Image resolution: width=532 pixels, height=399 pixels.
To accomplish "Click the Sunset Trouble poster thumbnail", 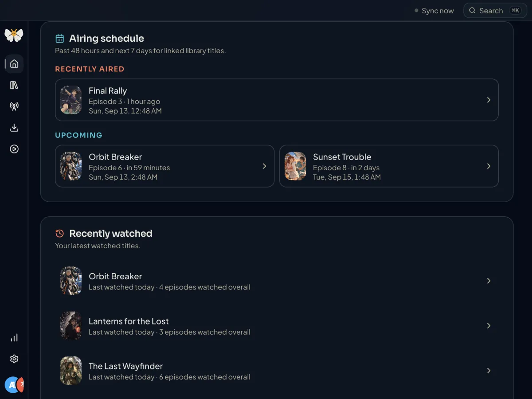I will pos(295,166).
